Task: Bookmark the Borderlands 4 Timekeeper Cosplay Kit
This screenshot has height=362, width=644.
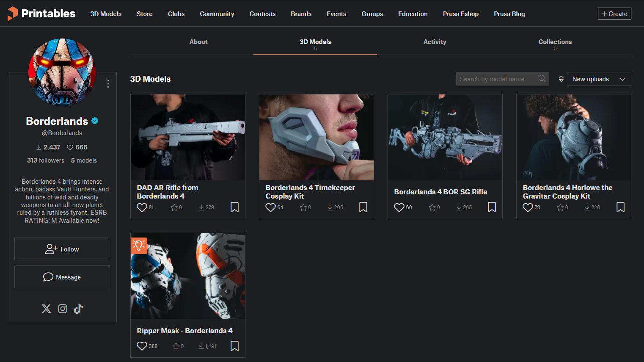Action: [363, 207]
